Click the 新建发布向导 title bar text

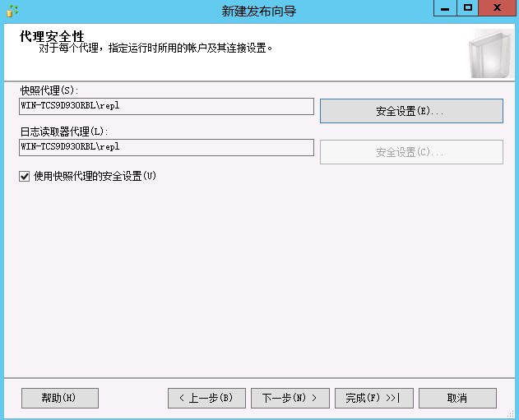click(x=259, y=12)
